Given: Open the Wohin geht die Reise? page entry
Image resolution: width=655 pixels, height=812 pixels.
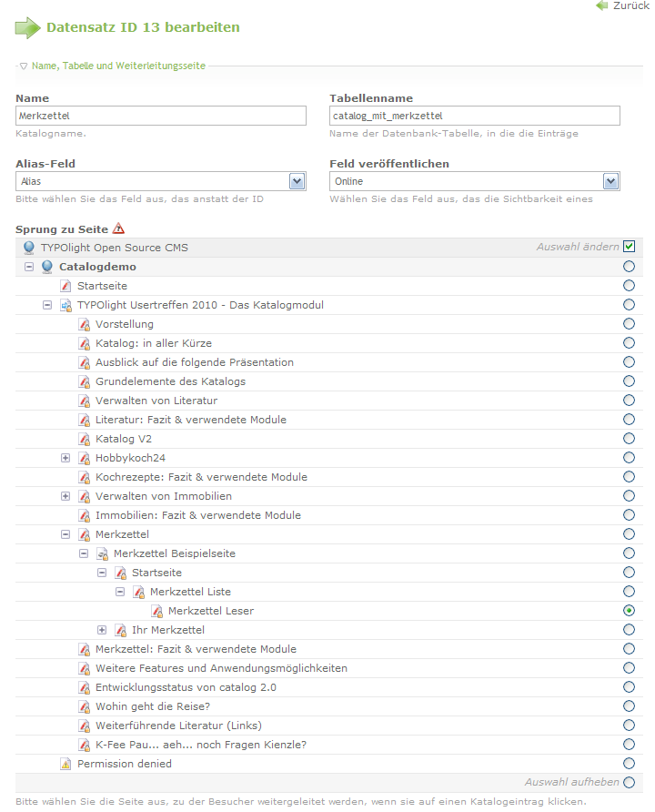Looking at the screenshot, I should [x=152, y=706].
